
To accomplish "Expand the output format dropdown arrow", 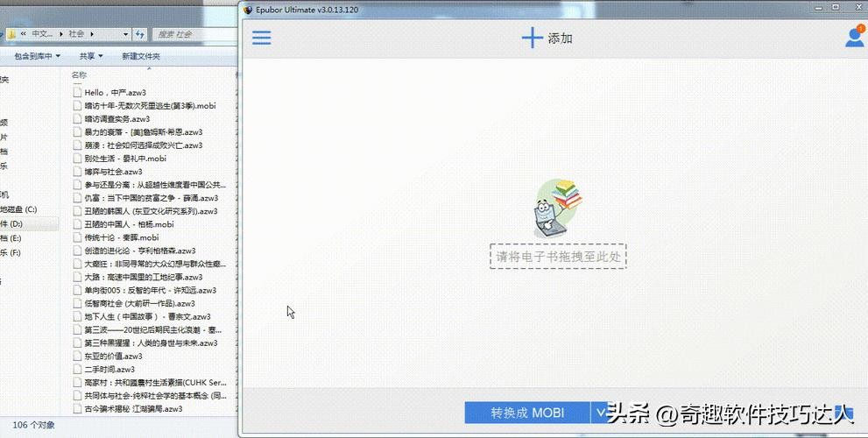I will [x=600, y=413].
